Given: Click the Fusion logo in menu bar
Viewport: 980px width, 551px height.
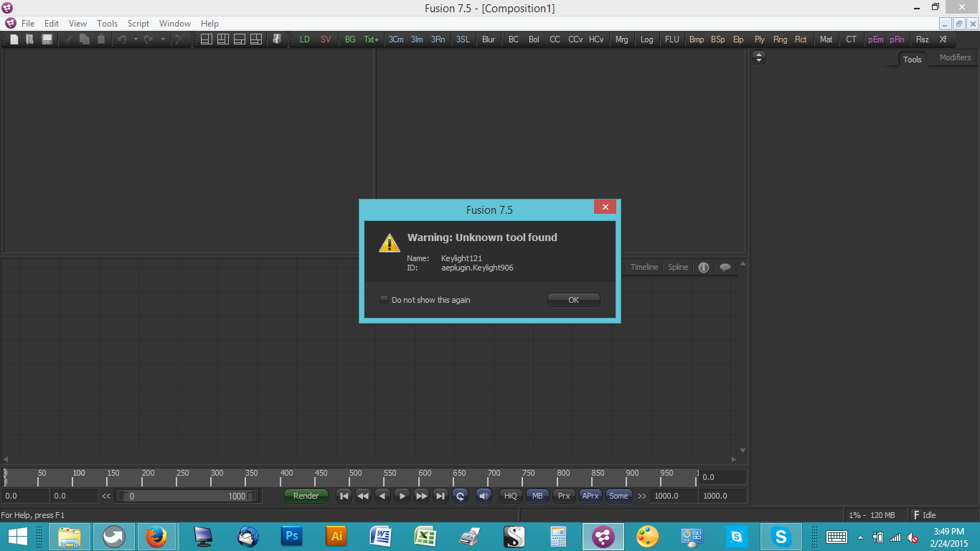Looking at the screenshot, I should [10, 24].
